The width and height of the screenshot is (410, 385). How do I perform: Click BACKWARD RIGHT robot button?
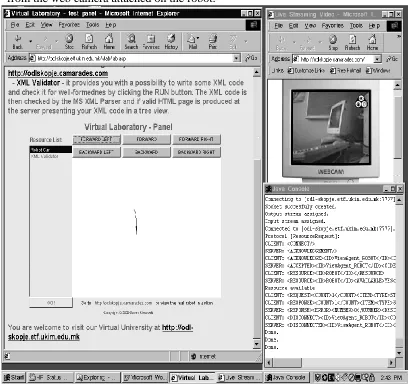196,152
